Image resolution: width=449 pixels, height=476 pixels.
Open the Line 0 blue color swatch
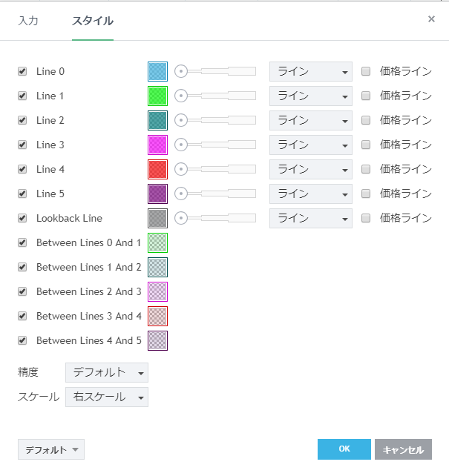[x=157, y=71]
